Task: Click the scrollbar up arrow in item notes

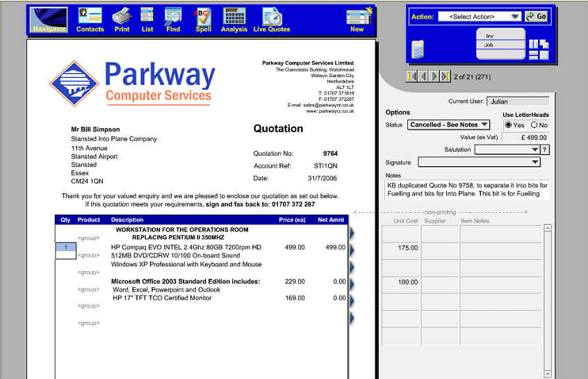Action: coord(548,228)
